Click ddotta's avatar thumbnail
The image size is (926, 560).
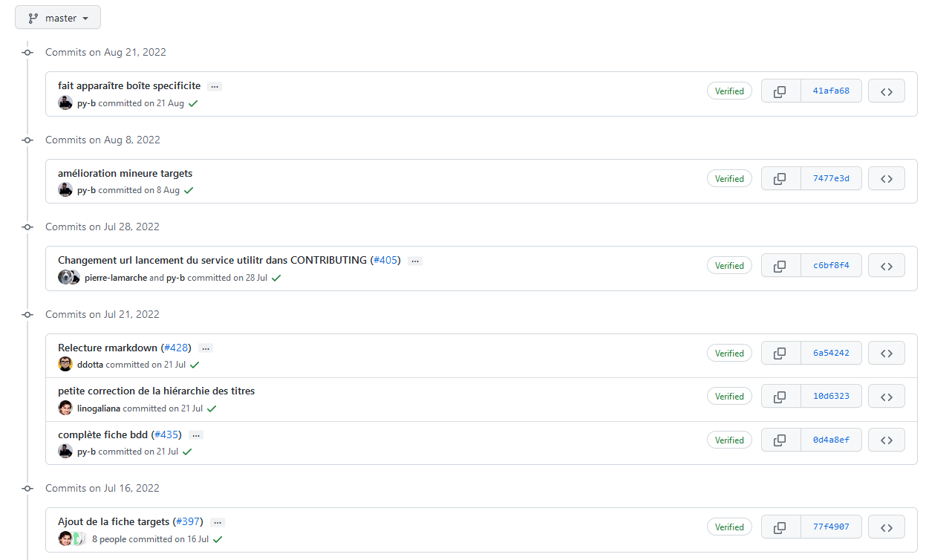click(65, 365)
